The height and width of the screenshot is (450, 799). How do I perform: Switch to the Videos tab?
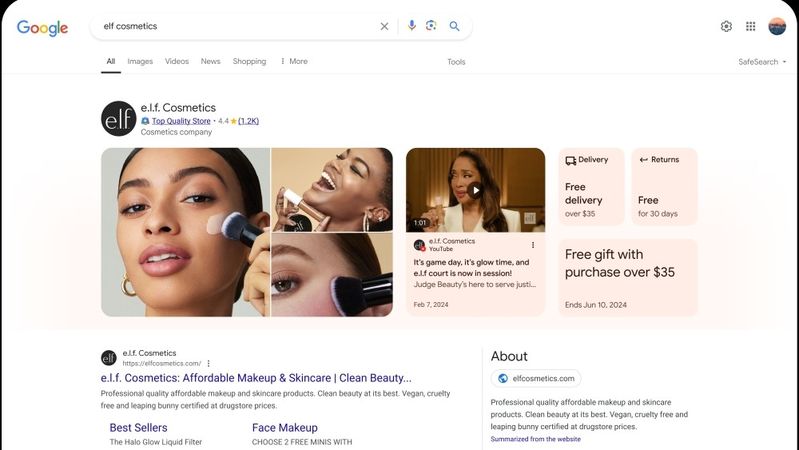point(177,61)
